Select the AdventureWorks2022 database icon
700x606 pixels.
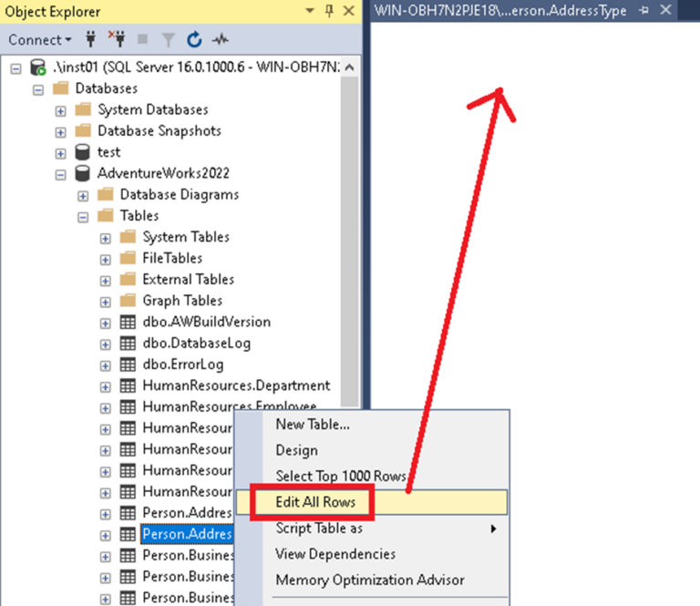83,173
